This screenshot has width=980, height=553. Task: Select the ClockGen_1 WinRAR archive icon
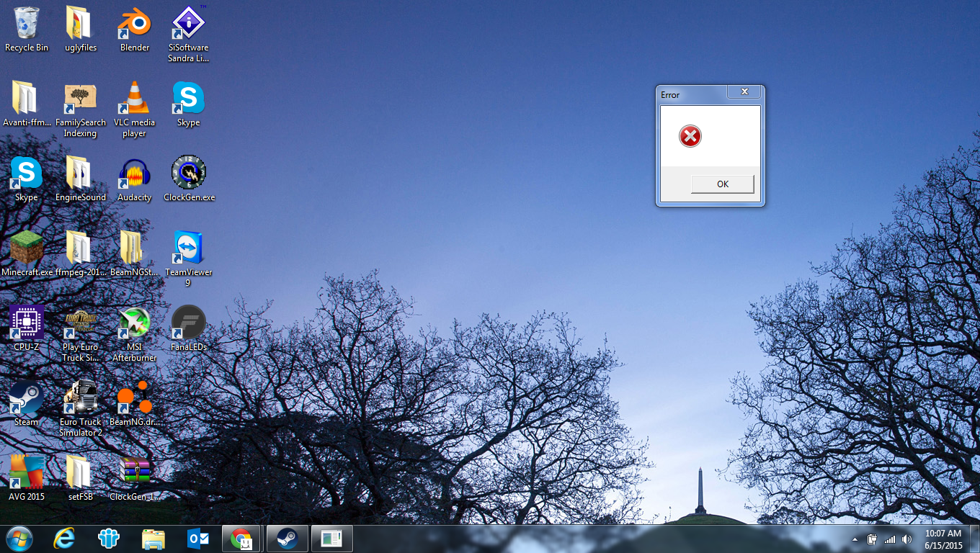(x=134, y=479)
